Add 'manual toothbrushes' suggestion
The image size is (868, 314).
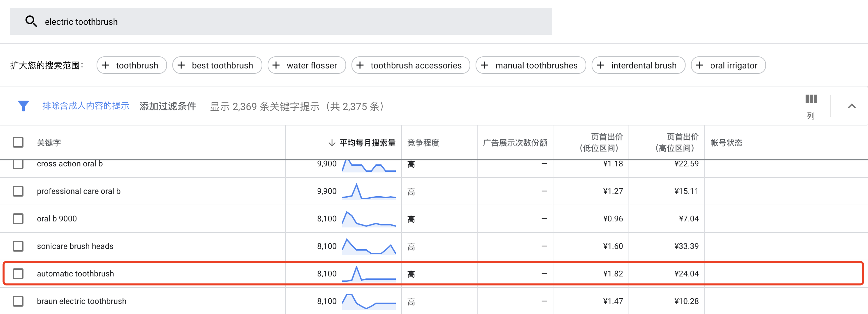531,65
